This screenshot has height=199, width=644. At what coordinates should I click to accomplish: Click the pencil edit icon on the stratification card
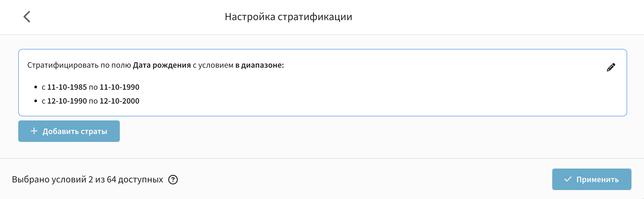point(611,67)
